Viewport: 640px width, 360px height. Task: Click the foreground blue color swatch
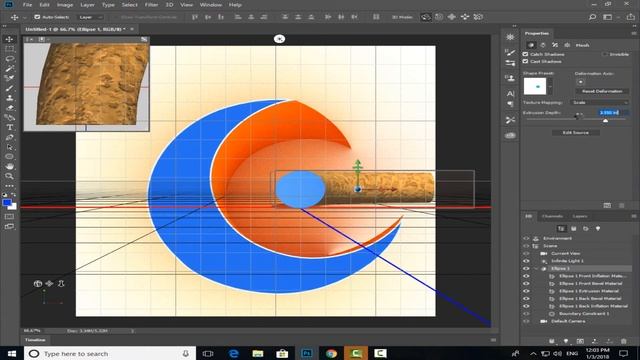tap(7, 203)
